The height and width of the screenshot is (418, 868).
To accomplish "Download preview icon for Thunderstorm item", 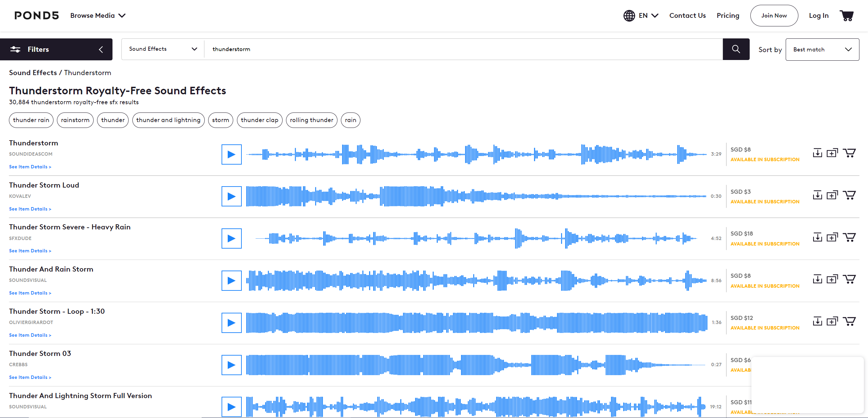I will point(818,153).
